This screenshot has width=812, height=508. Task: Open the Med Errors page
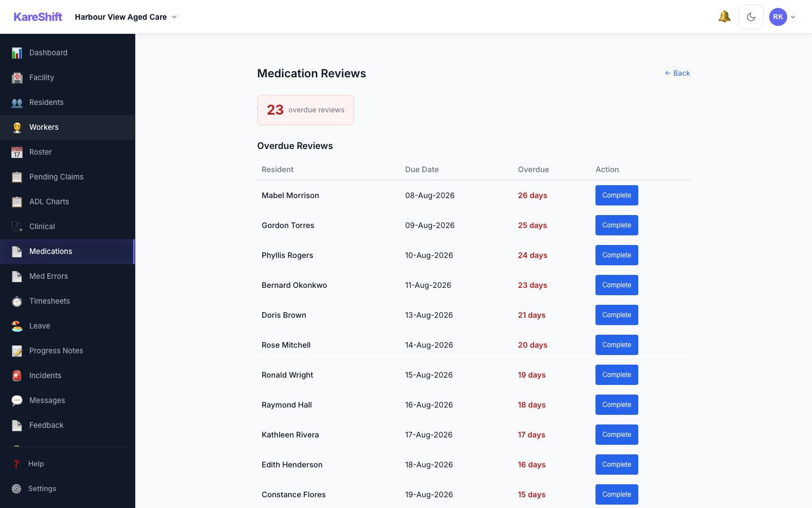click(x=68, y=276)
